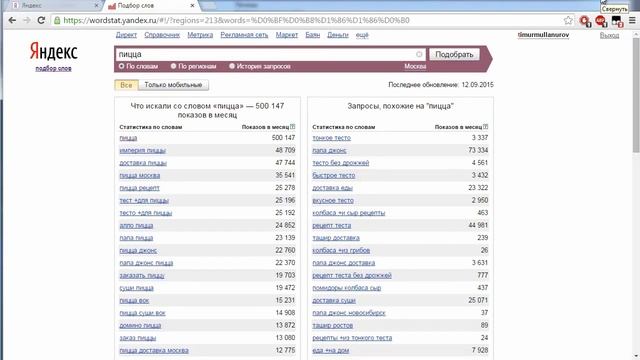
Task: Open the Деньги menu link
Action: click(x=338, y=35)
